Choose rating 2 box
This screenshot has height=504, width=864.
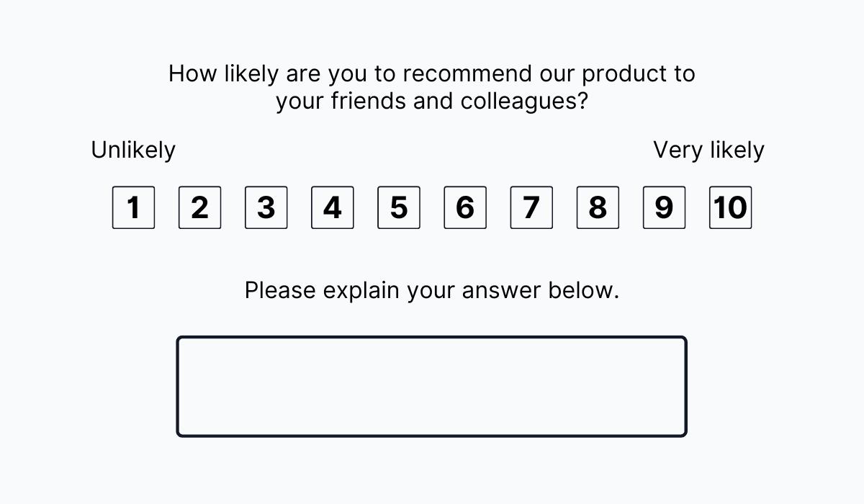click(199, 207)
